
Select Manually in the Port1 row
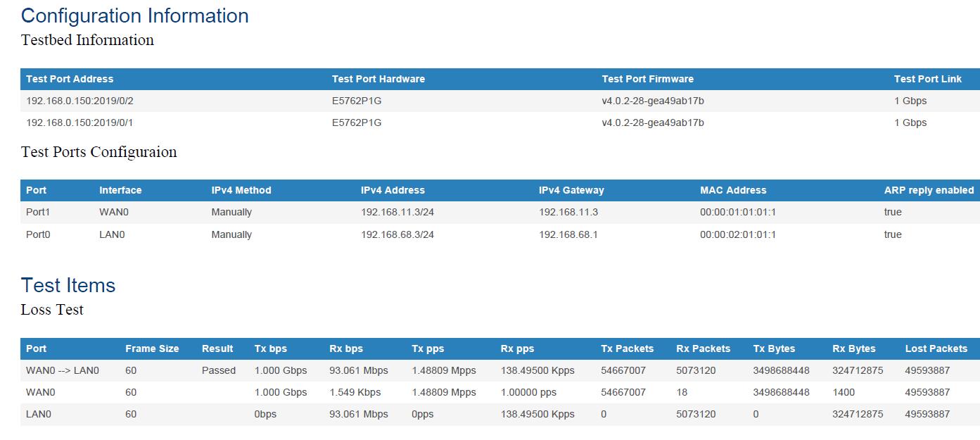(231, 212)
